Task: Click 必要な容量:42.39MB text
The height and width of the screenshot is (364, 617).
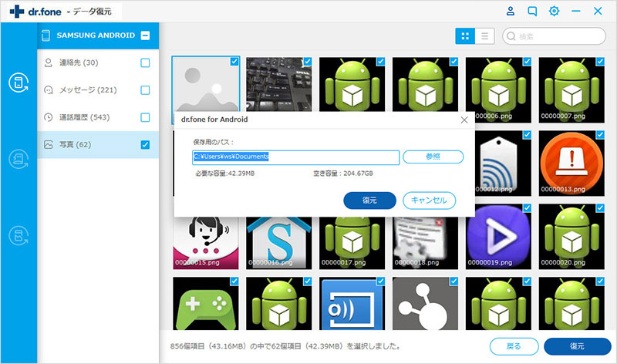Action: click(225, 174)
